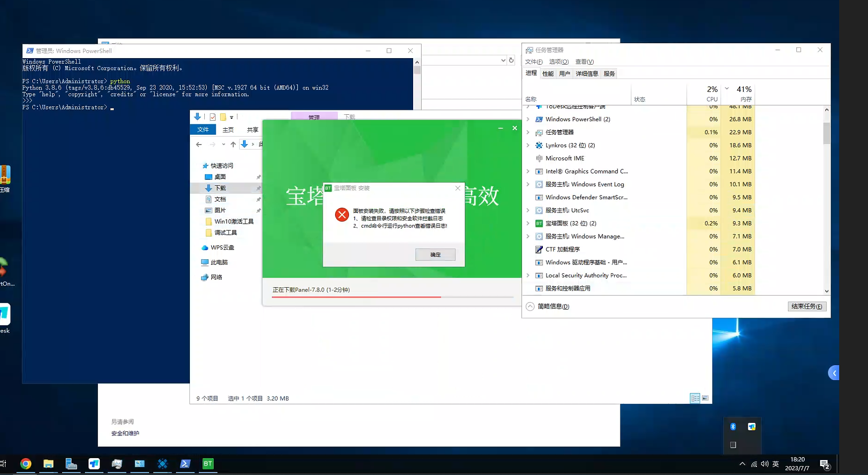868x475 pixels.
Task: Open 文件 tab in Explorer ribbon
Action: pos(203,130)
